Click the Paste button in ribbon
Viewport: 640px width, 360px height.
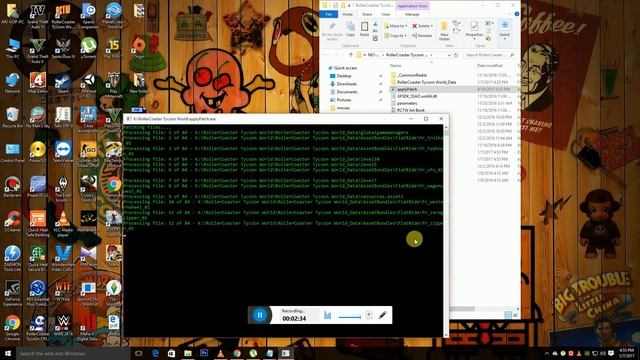pyautogui.click(x=364, y=30)
